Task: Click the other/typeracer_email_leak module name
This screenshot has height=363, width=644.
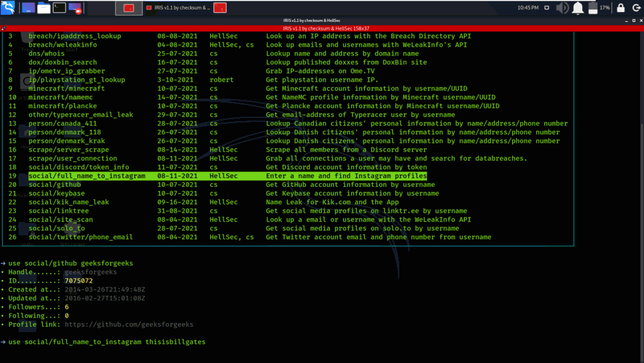Action: (x=80, y=115)
